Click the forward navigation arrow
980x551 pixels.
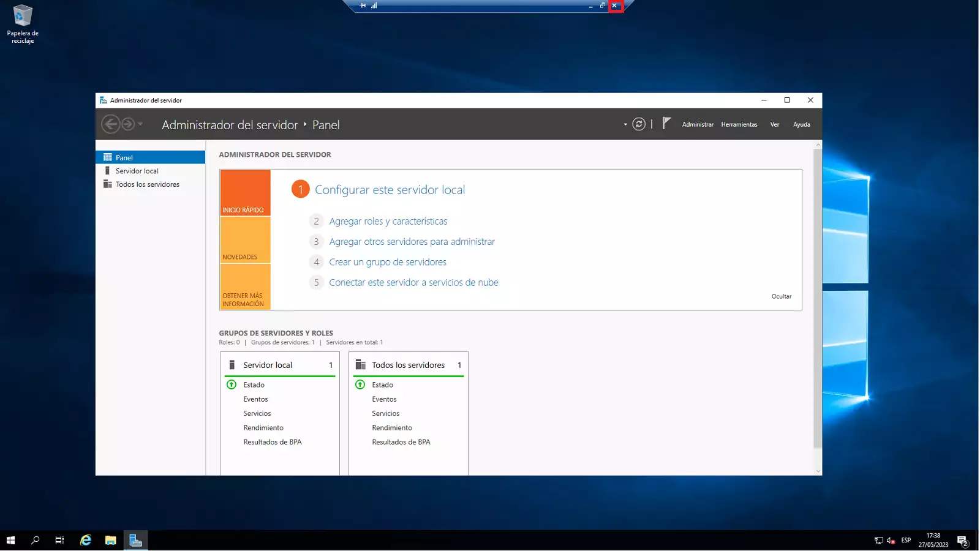point(127,124)
